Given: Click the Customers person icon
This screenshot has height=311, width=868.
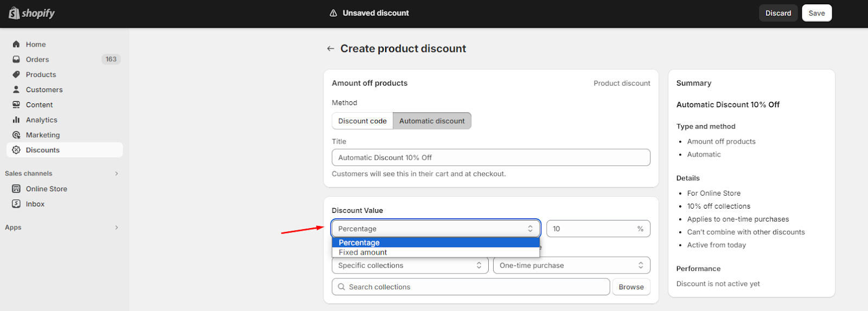Looking at the screenshot, I should point(16,90).
